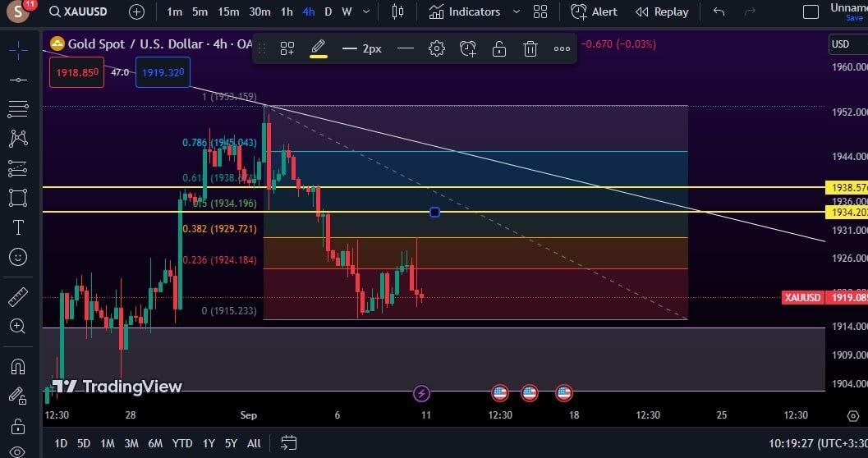Set the 6M date range
Viewport: 868px width, 458px height.
(x=155, y=443)
